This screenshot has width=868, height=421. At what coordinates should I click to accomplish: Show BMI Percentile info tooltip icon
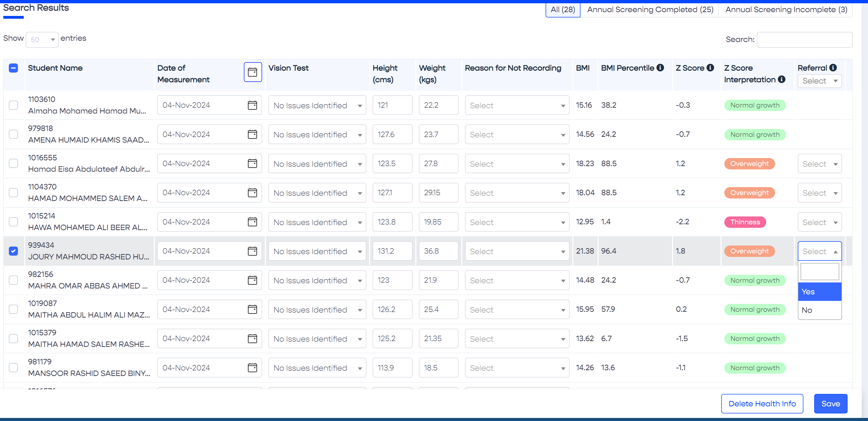[660, 68]
